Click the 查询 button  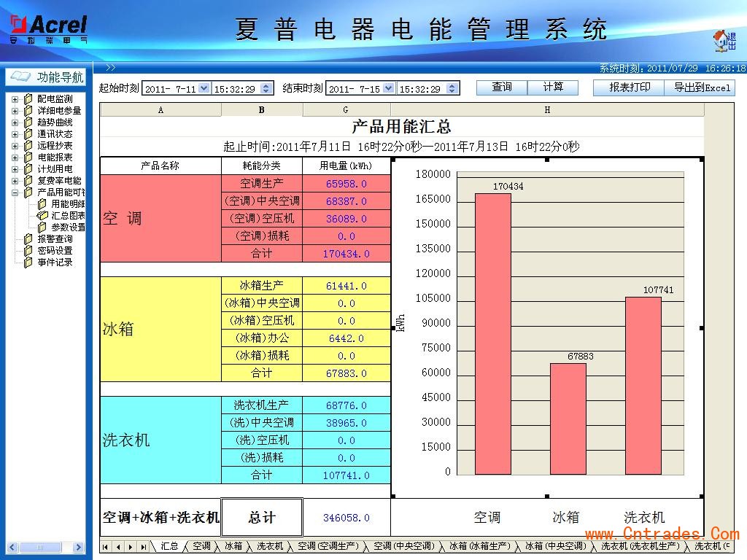coord(502,87)
